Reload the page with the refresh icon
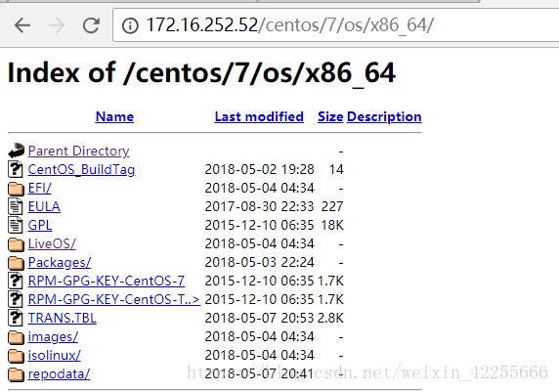 tap(91, 25)
